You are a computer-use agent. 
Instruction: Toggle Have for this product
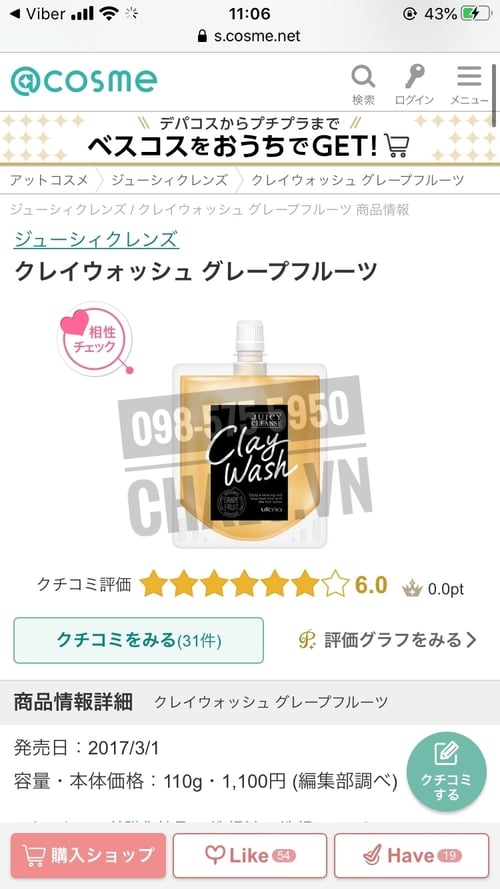coord(411,855)
